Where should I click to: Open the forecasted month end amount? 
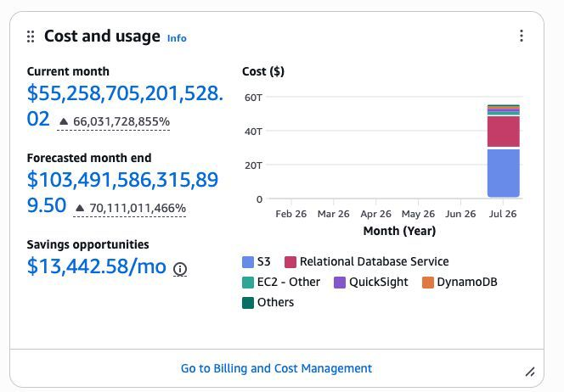pos(122,193)
